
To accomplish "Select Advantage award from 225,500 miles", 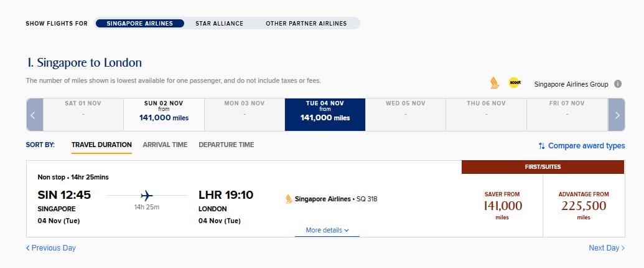I will pyautogui.click(x=583, y=206).
